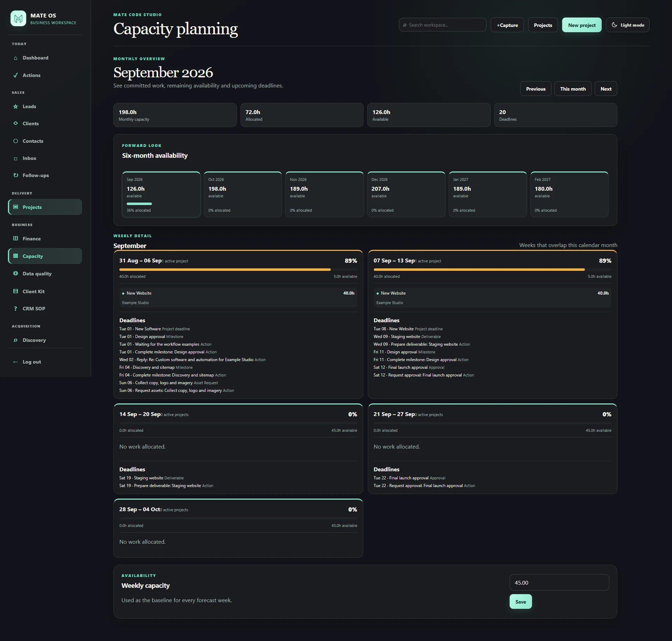Click the Mate OS logo icon
This screenshot has height=641, width=672.
coord(18,18)
